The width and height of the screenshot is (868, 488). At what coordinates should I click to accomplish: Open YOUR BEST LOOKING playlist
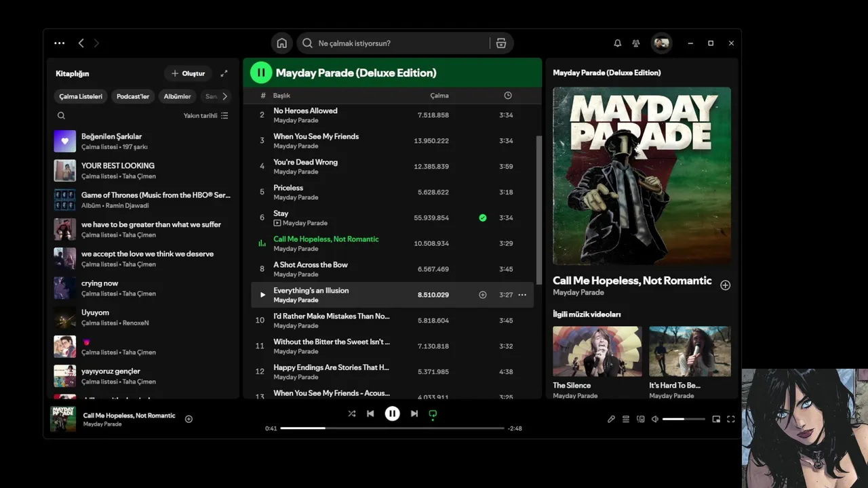(x=144, y=170)
